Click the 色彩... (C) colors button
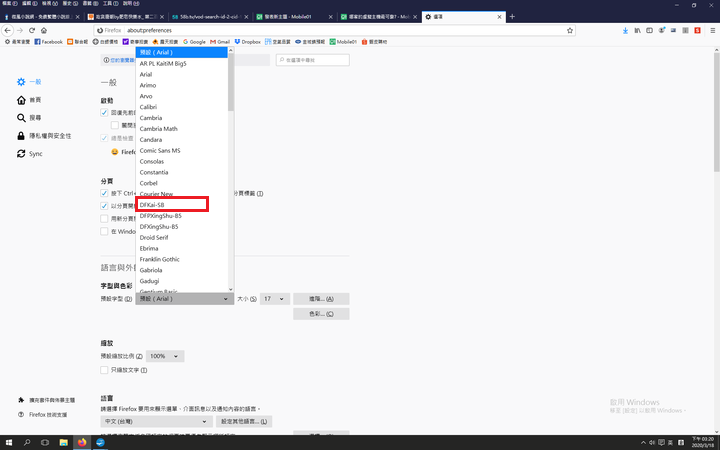 pos(321,314)
